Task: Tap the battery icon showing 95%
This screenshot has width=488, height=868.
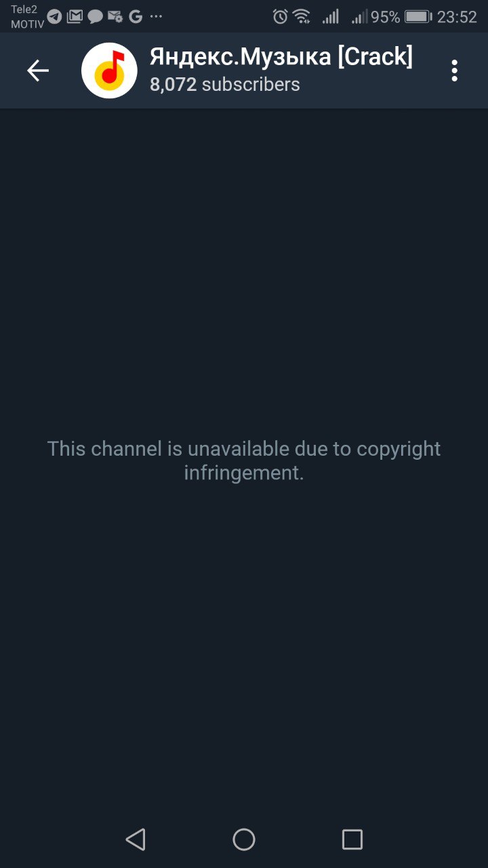Action: tap(418, 17)
